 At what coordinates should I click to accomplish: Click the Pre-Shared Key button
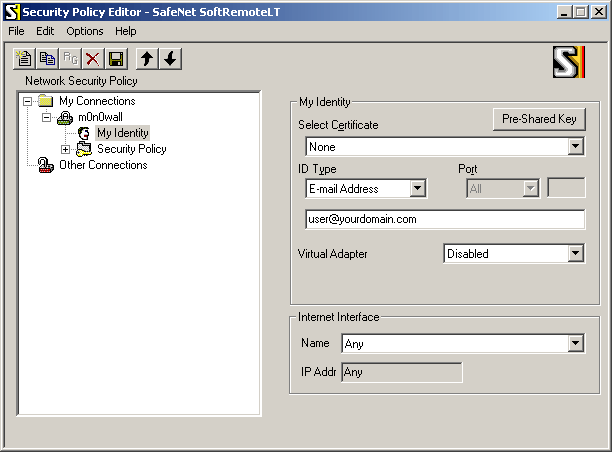point(539,119)
